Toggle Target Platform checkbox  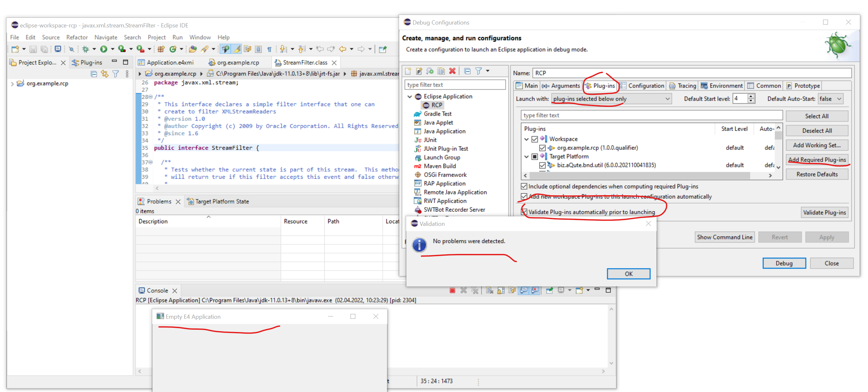tap(534, 156)
